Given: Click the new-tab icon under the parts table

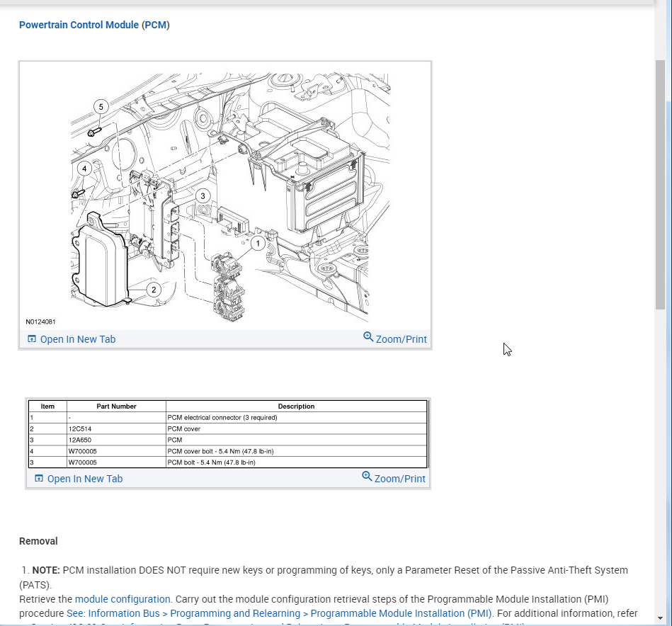Looking at the screenshot, I should [38, 479].
